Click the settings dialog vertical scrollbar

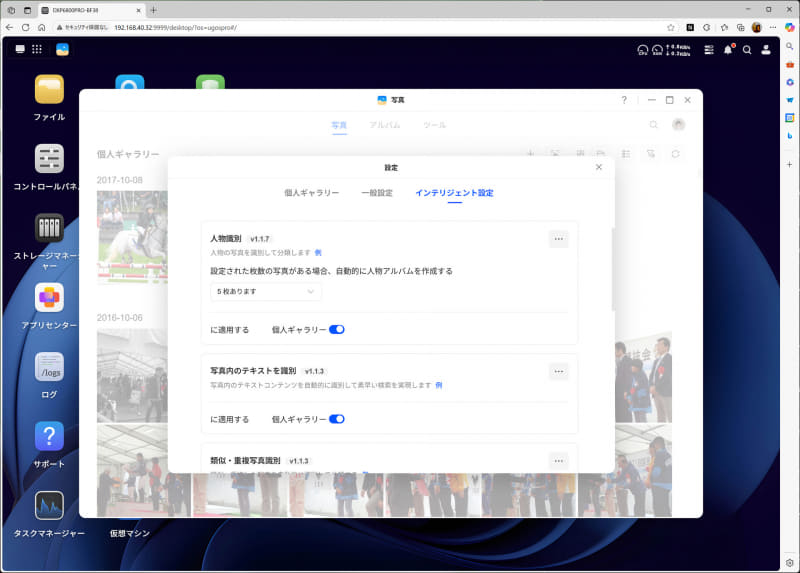[x=613, y=269]
